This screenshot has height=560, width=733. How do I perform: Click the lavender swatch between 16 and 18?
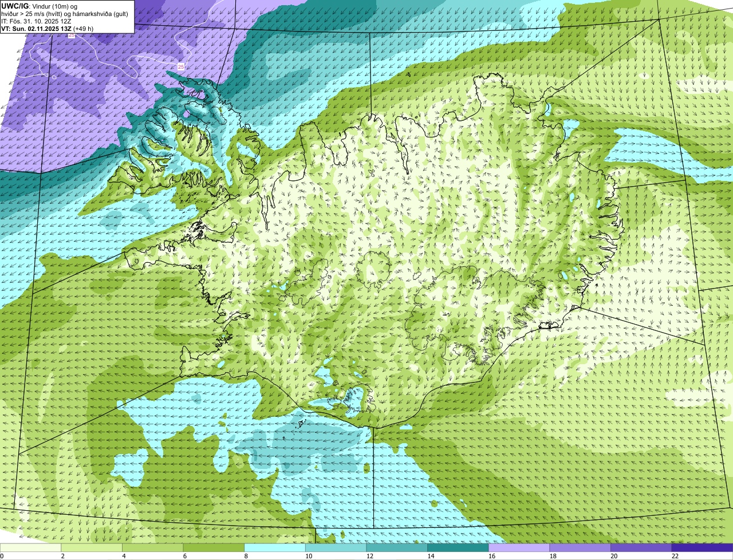click(x=519, y=547)
